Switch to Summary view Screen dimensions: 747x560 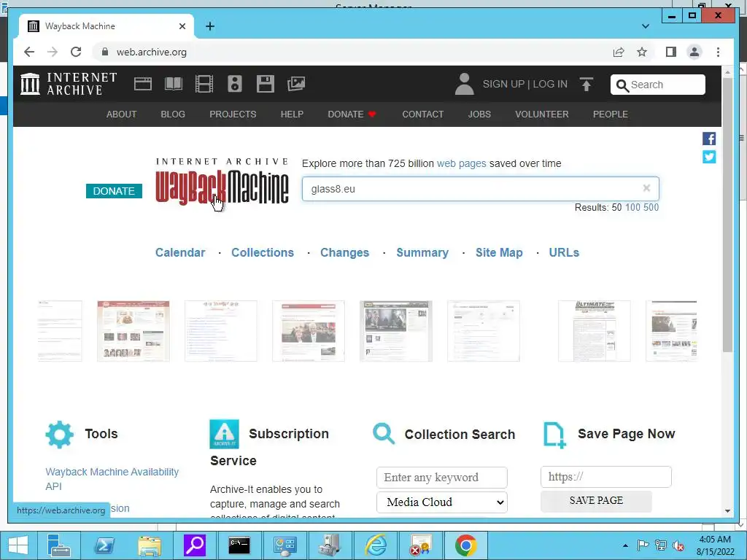click(x=422, y=252)
